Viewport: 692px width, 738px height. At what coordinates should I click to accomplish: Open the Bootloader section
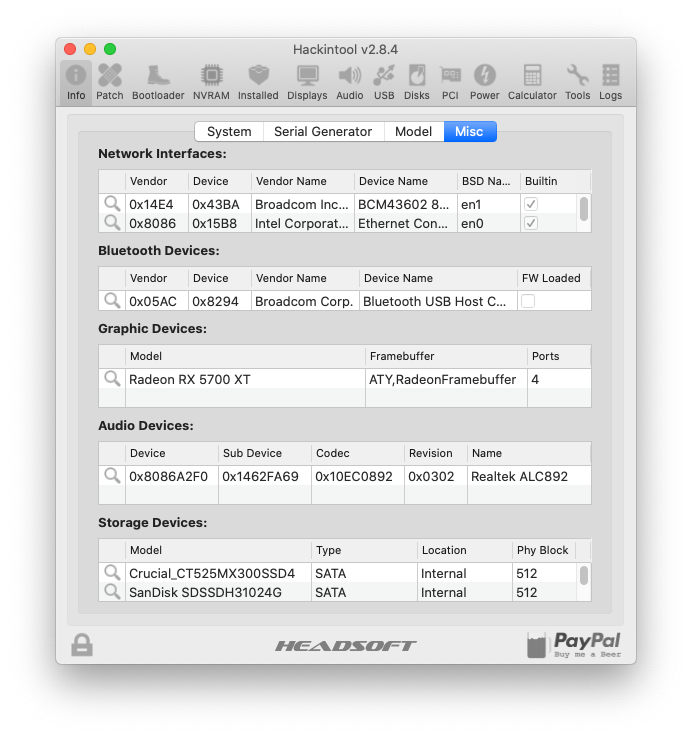point(158,83)
